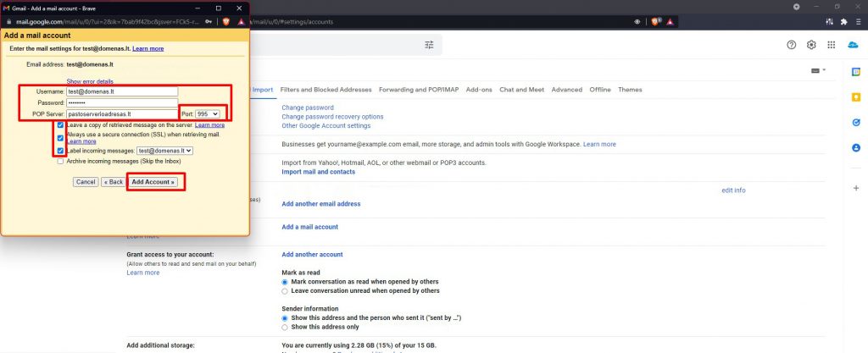The image size is (868, 353).
Task: Switch to Forwarding and POP/IMAP tab
Action: pos(419,90)
